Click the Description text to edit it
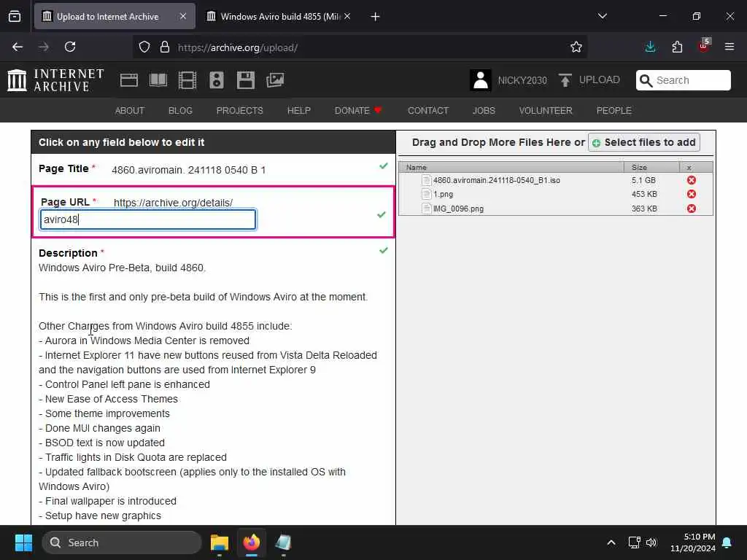 pyautogui.click(x=208, y=392)
